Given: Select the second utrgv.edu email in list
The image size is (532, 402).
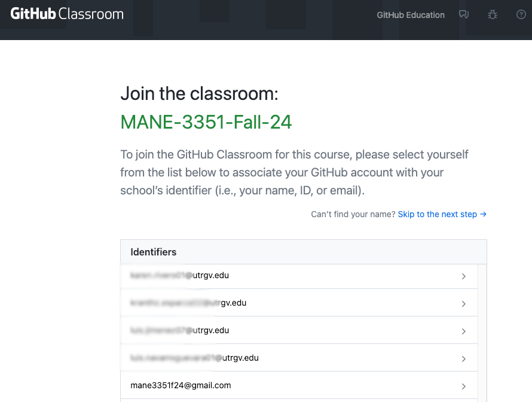Looking at the screenshot, I should click(x=188, y=303).
